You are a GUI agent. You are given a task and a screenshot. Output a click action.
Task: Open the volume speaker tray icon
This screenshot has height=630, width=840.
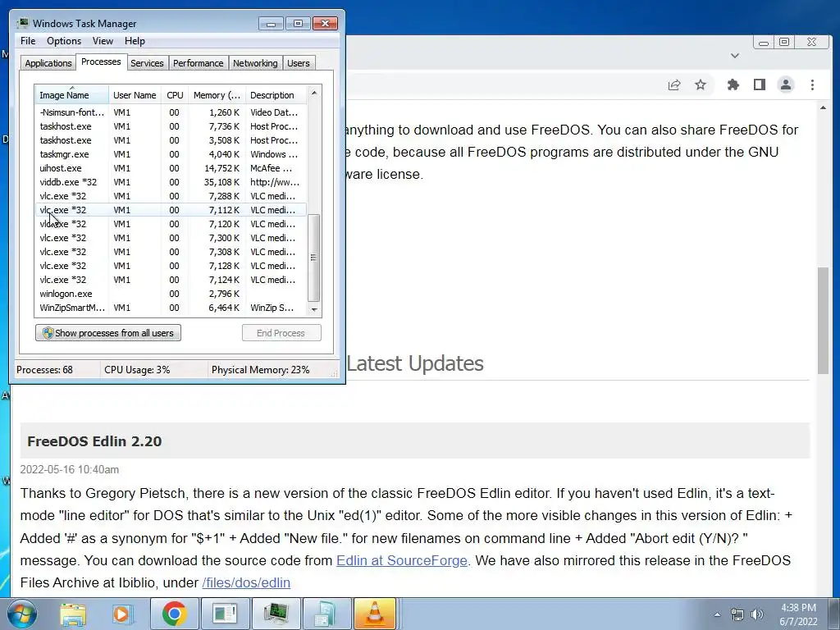757,614
